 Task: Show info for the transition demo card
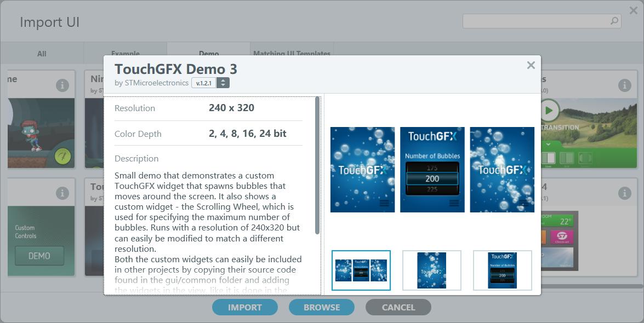[625, 85]
